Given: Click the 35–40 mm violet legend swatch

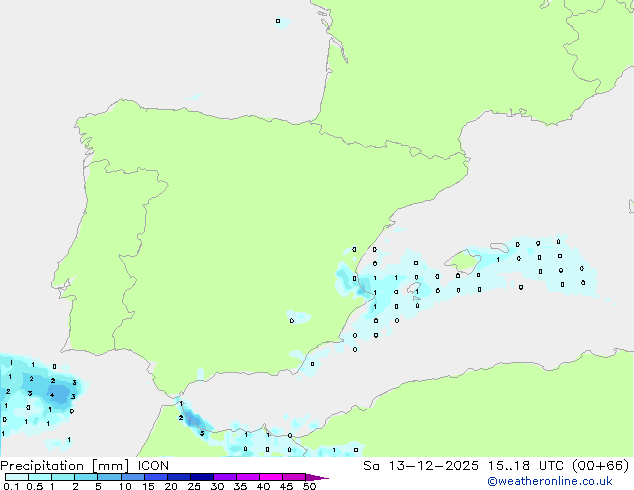Looking at the screenshot, I should pos(247,477).
